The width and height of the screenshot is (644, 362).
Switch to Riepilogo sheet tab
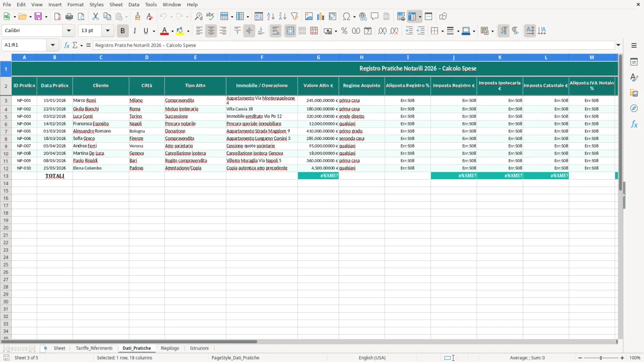pos(170,349)
